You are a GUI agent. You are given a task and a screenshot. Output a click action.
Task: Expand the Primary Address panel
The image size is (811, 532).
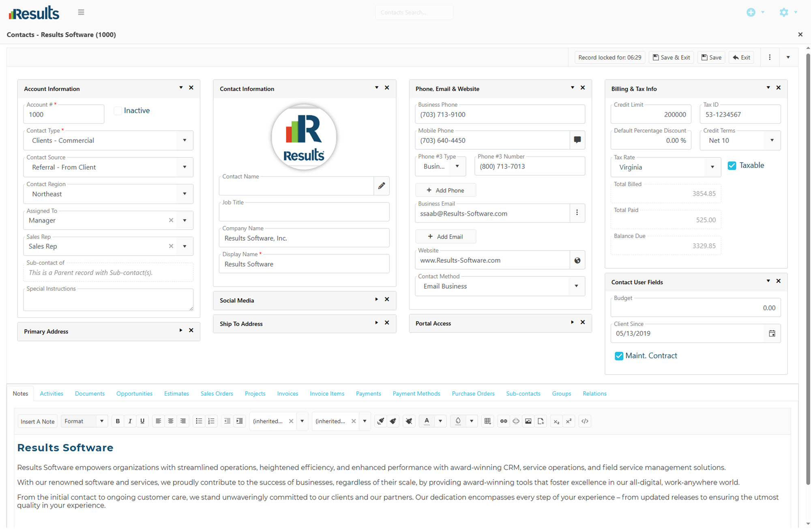(x=181, y=330)
